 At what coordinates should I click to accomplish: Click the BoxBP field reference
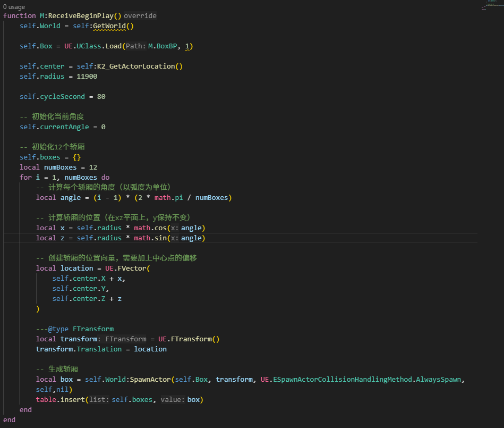pyautogui.click(x=167, y=46)
